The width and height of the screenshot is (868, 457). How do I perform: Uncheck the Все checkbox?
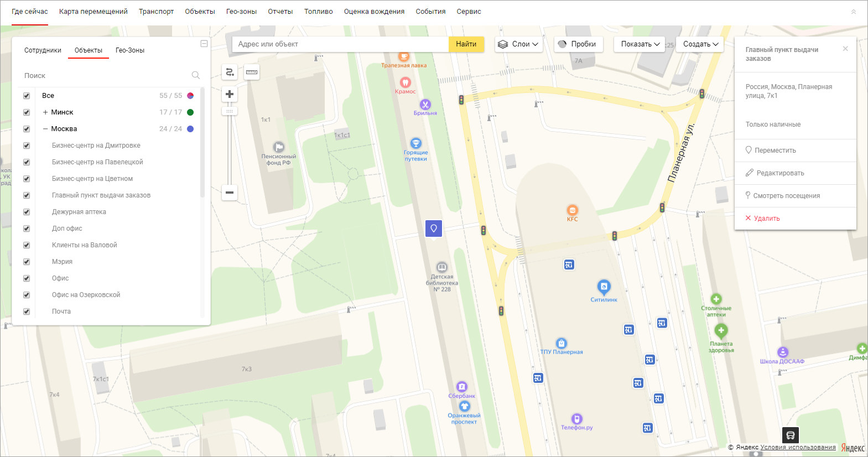pos(27,96)
